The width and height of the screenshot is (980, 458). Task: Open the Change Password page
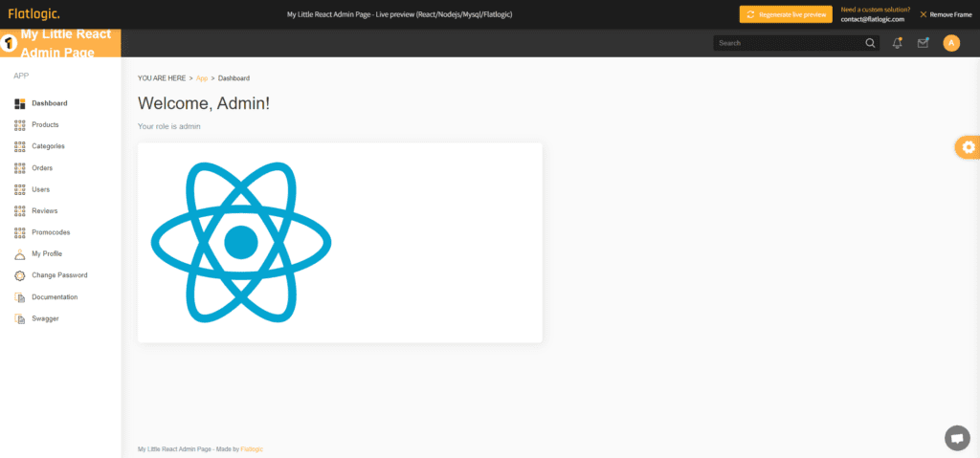coord(60,275)
